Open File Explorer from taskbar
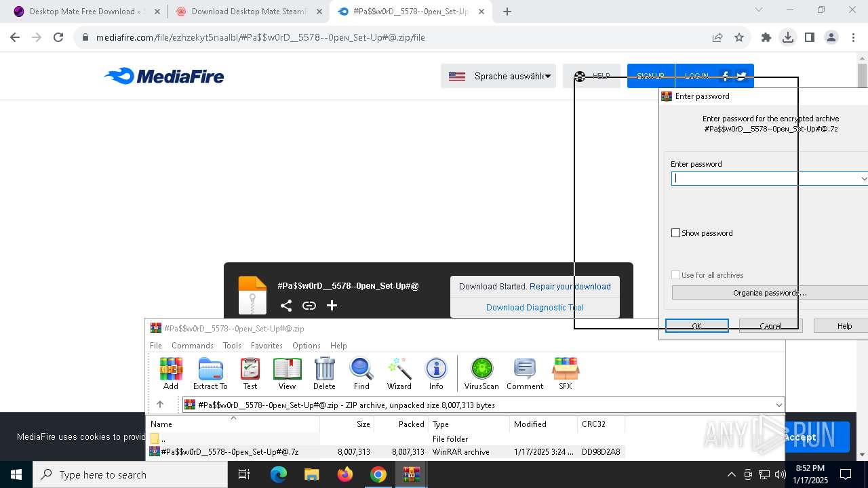The image size is (868, 488). point(311,474)
